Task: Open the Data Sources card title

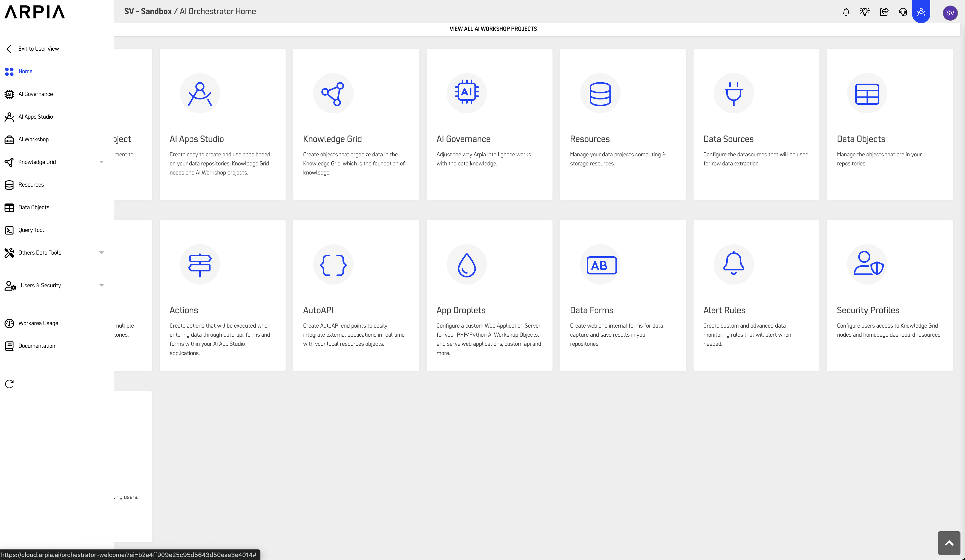Action: (x=728, y=139)
